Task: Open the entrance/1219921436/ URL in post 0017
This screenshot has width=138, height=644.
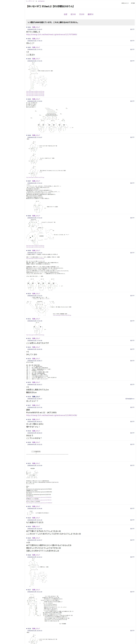Action: click(52, 415)
